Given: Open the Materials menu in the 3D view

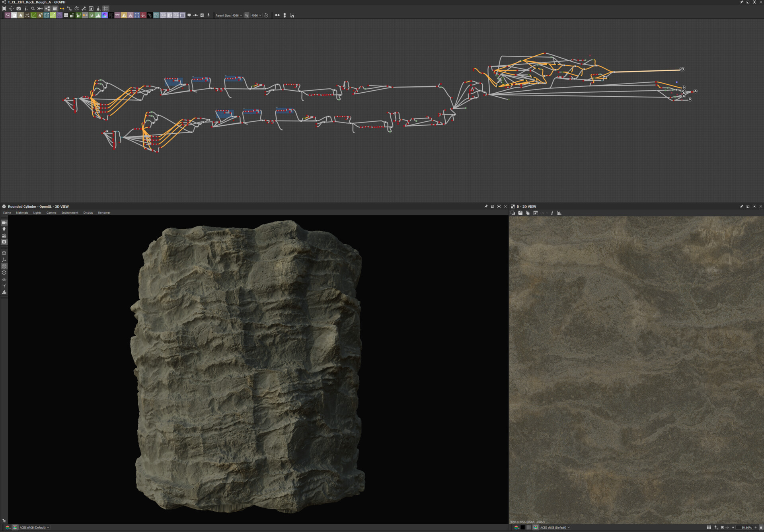Looking at the screenshot, I should [x=22, y=212].
